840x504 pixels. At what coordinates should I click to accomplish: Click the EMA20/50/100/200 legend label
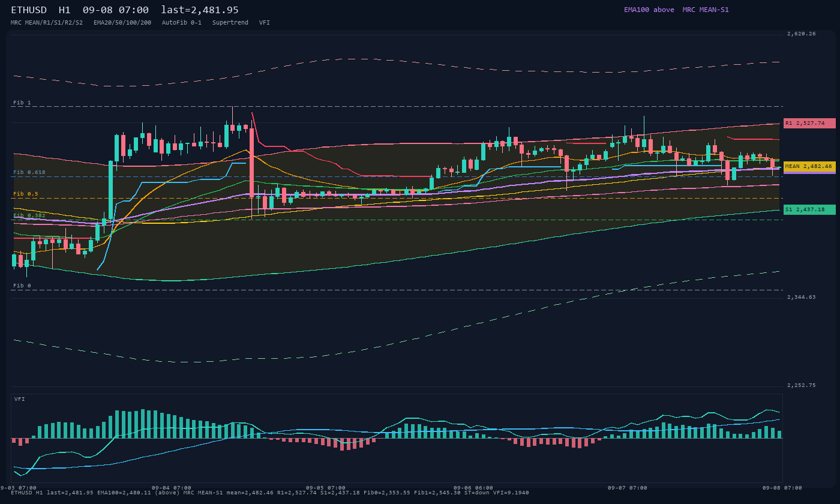[x=122, y=22]
